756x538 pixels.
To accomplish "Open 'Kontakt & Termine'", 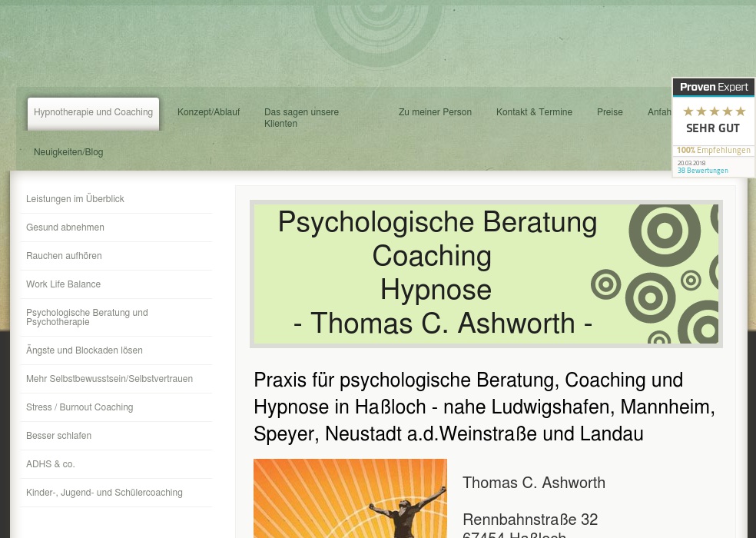I will 534,112.
